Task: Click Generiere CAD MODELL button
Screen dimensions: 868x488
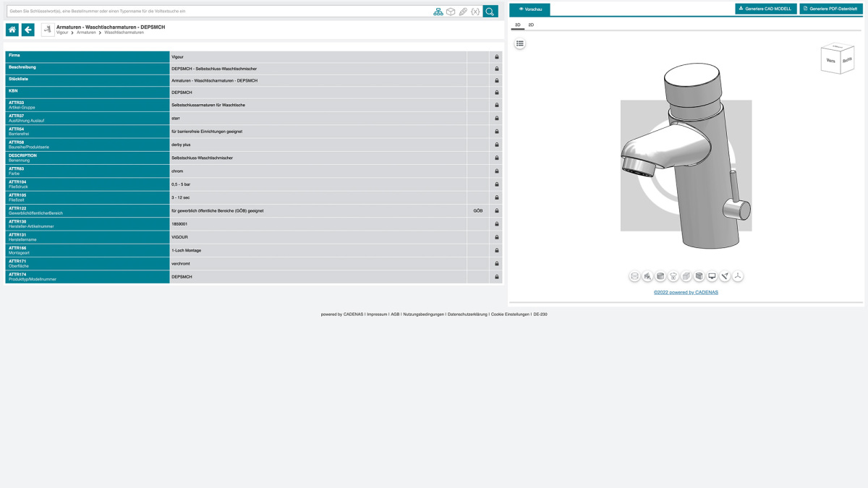Action: pos(765,9)
